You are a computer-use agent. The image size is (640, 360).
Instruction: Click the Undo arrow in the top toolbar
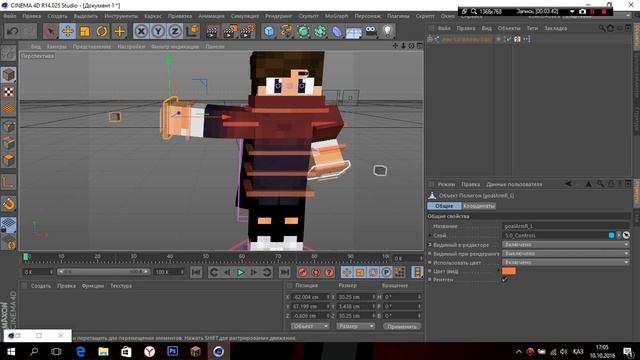[13, 31]
